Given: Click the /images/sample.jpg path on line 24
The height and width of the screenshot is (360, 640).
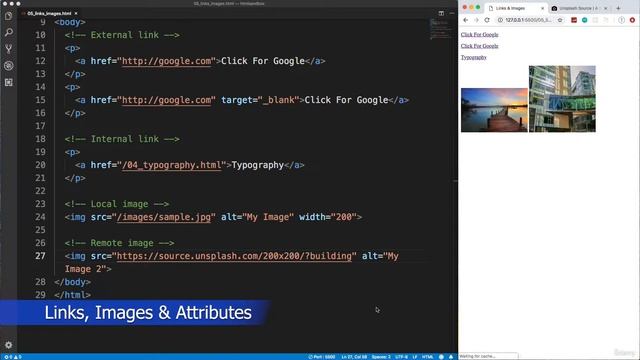Looking at the screenshot, I should 164,217.
